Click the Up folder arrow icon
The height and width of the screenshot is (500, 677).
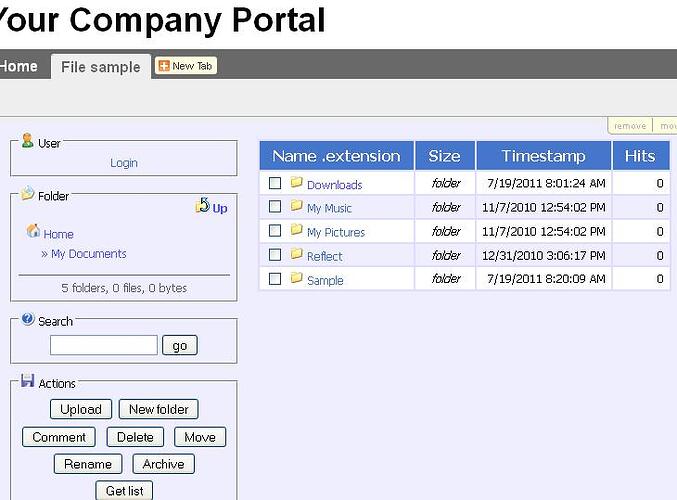point(202,205)
